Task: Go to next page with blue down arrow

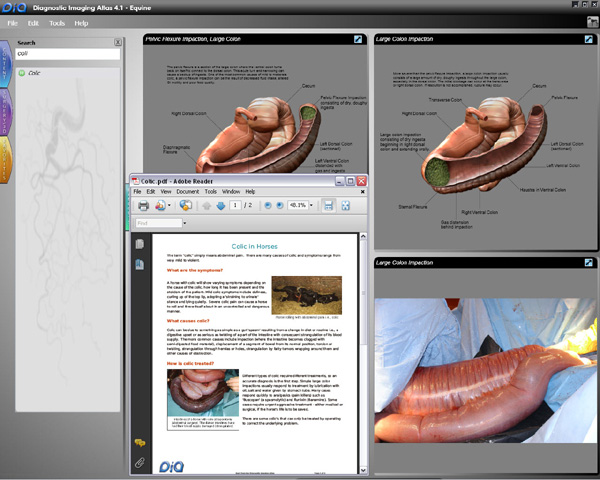Action: pos(221,206)
